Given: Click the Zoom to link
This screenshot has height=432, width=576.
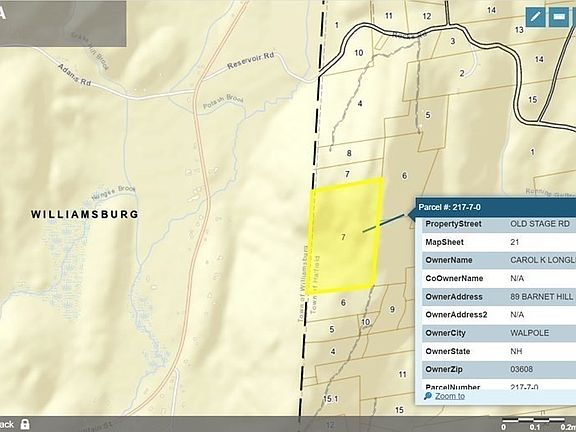Looking at the screenshot, I should (450, 396).
